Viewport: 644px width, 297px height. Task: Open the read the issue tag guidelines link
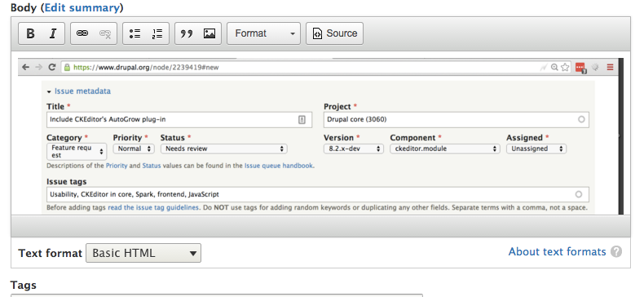pos(153,207)
